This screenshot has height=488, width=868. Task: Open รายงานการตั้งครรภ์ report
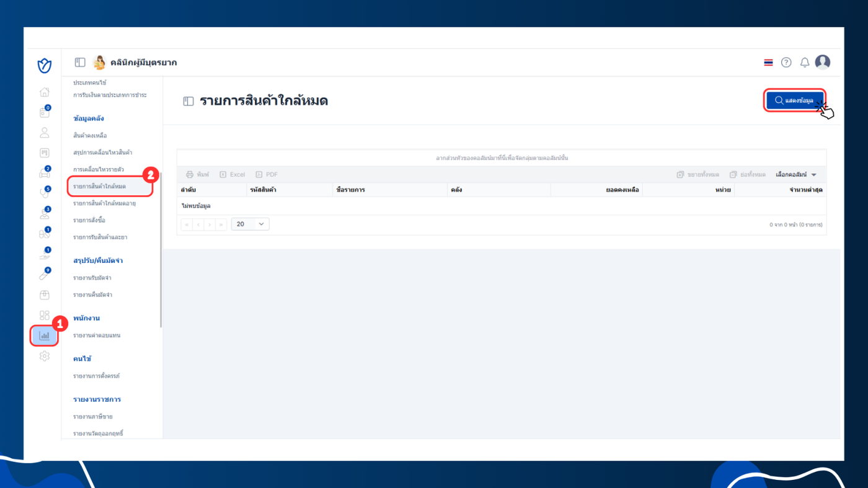click(96, 376)
